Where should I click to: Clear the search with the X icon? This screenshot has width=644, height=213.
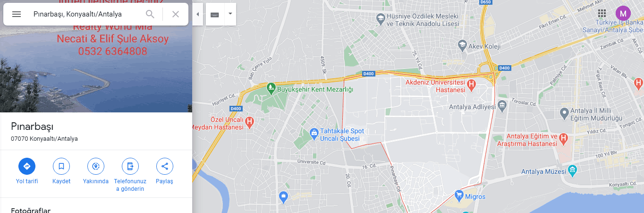[176, 14]
